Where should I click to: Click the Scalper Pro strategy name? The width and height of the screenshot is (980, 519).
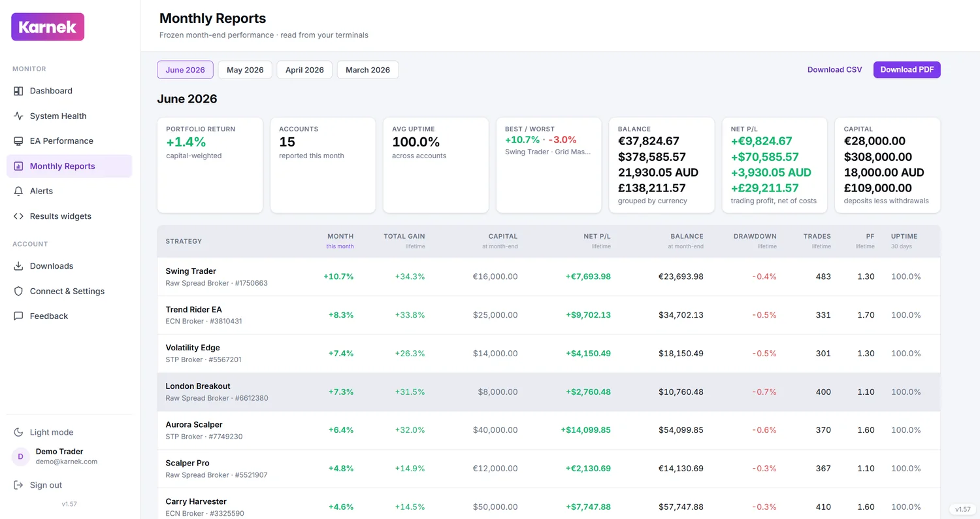click(188, 463)
